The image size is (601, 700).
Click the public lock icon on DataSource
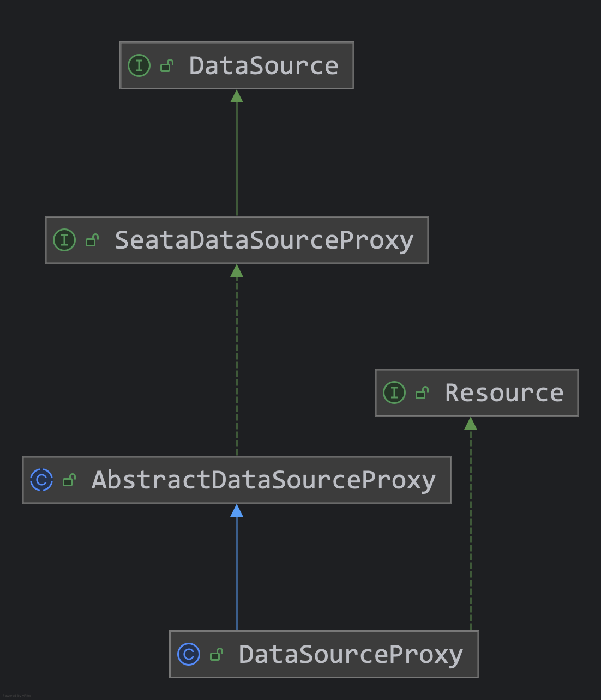tap(167, 66)
